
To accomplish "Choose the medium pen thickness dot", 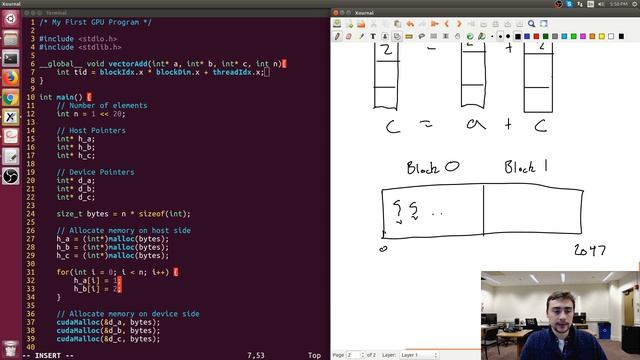I will [500, 36].
